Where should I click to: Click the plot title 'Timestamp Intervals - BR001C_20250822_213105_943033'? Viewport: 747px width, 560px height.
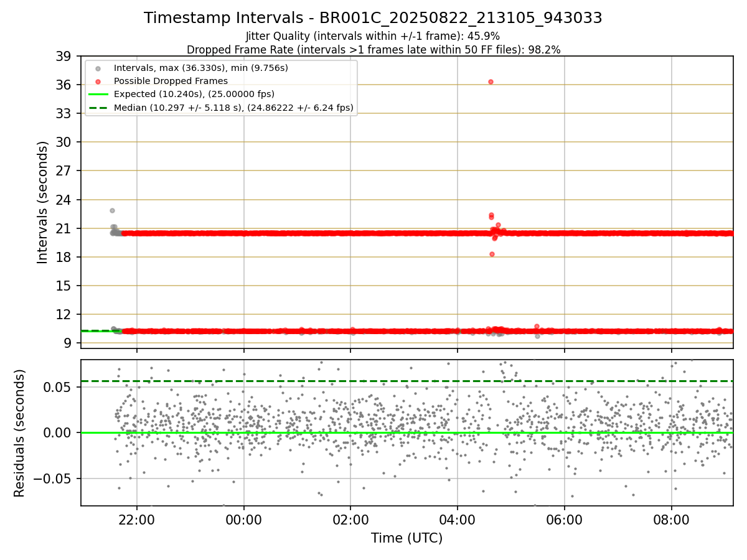point(373,18)
